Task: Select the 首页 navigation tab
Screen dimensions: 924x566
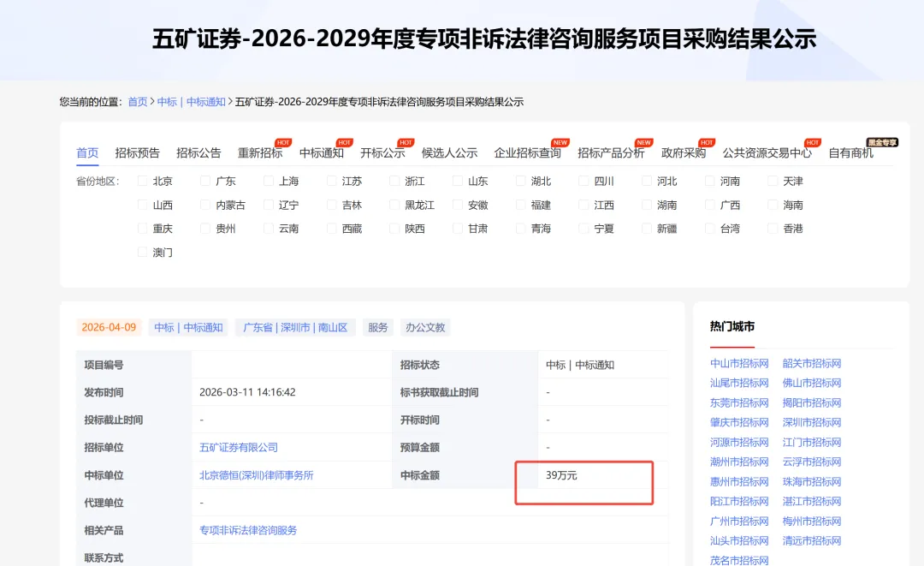Action: tap(86, 152)
